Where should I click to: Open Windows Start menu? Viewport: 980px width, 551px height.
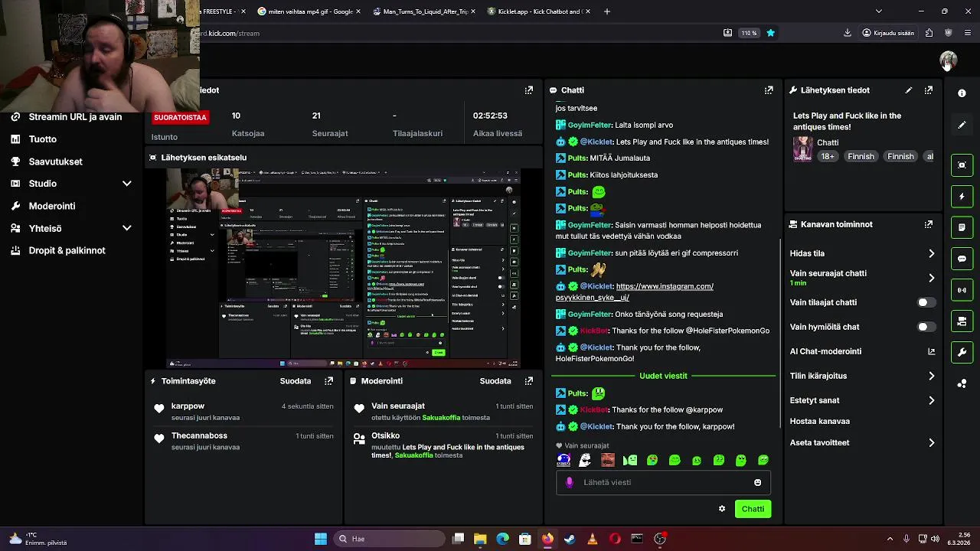pos(321,539)
